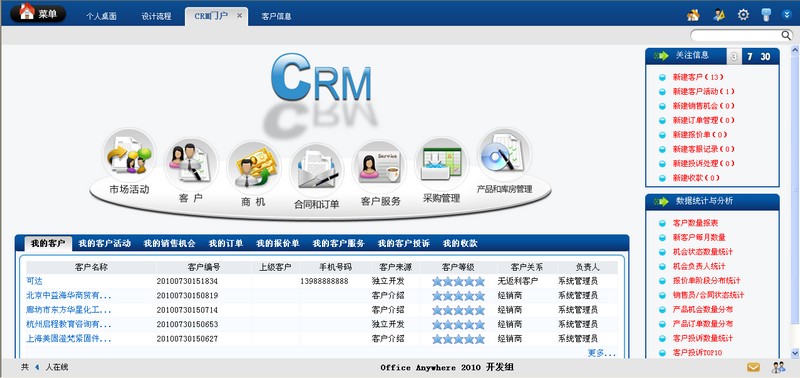Open customer 上海美固澄梵紧固件... link
800x378 pixels.
pos(68,338)
